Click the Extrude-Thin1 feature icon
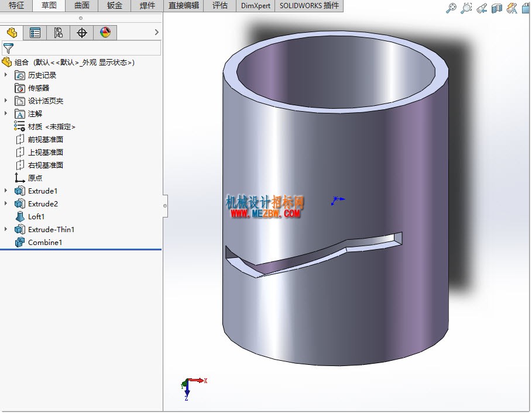Viewport: 532px width, 414px height. tap(20, 230)
